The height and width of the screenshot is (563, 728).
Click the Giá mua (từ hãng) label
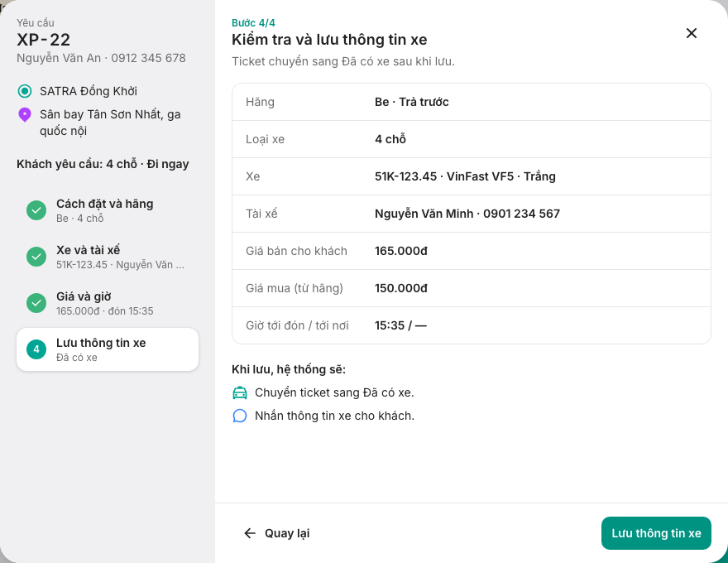pos(295,288)
